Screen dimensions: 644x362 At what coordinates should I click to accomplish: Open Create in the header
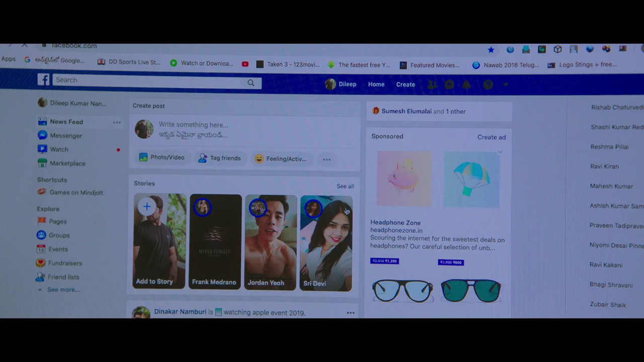coord(406,84)
